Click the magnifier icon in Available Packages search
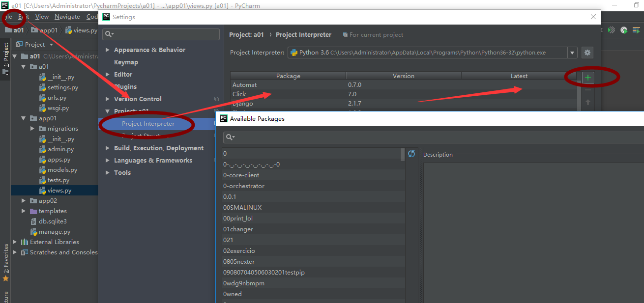The image size is (644, 303). 230,137
